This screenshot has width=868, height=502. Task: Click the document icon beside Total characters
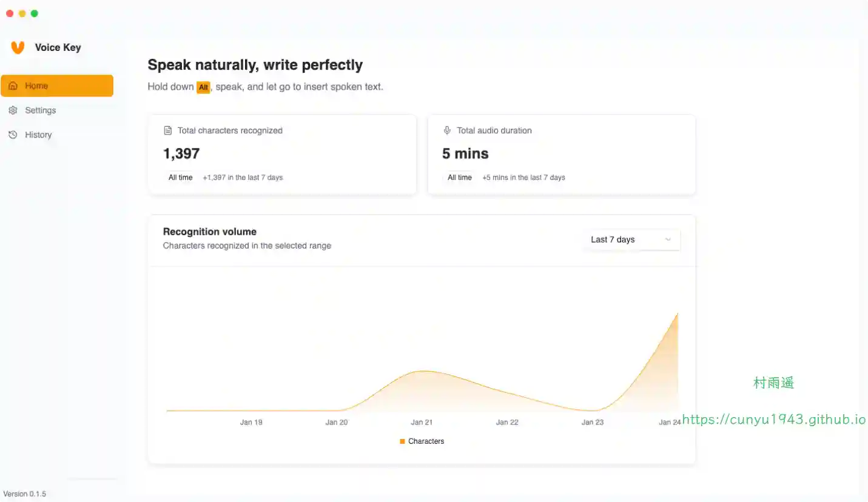pyautogui.click(x=168, y=130)
